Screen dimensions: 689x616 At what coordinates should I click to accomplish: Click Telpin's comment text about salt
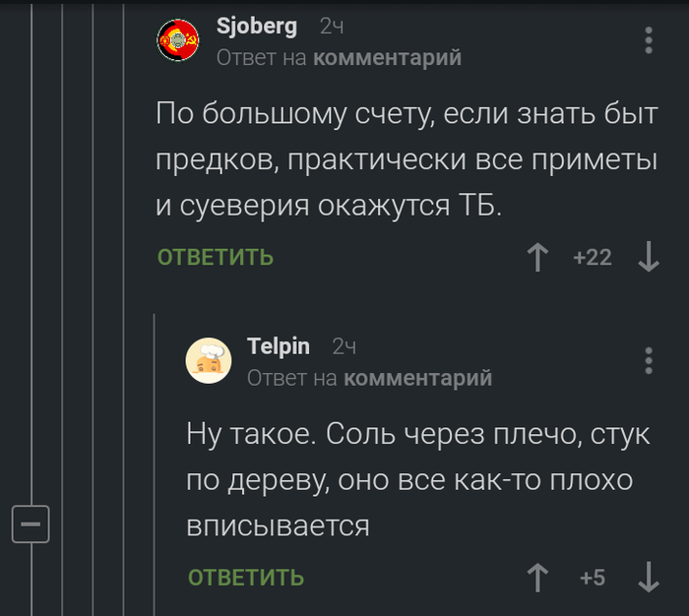click(418, 479)
